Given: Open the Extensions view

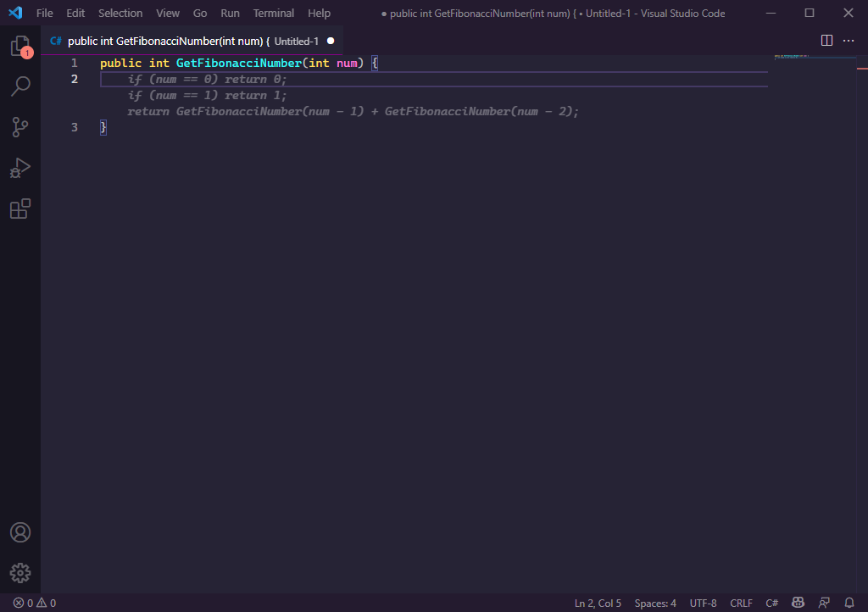Looking at the screenshot, I should coord(20,209).
